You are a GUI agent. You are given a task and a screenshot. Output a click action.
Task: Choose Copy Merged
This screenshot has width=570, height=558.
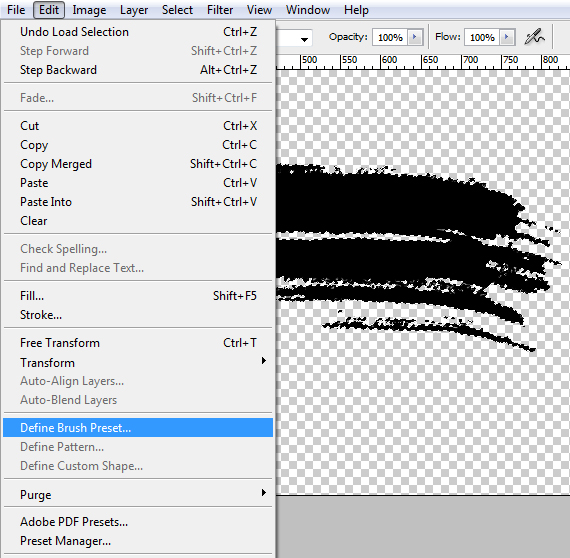138,164
